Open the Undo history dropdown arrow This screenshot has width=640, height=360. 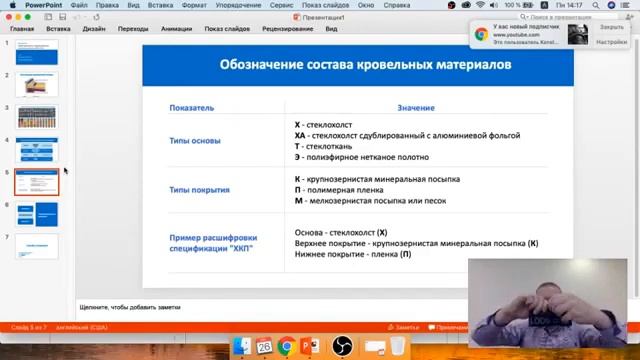click(84, 18)
